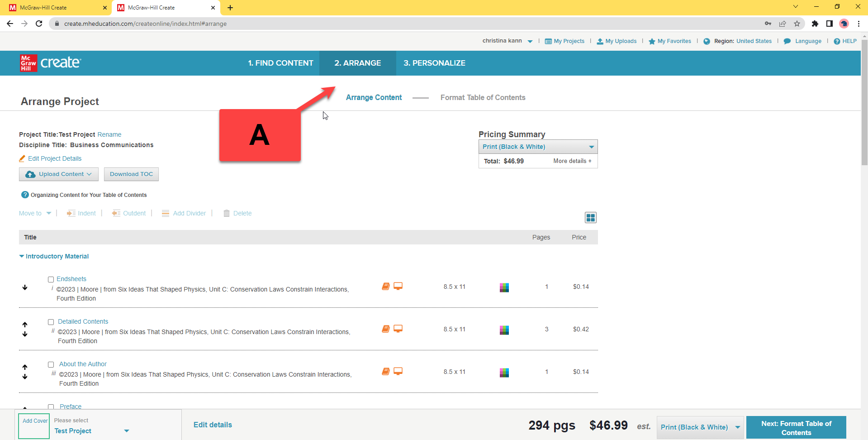Viewport: 868px width, 440px height.
Task: Click the grid view icon above the table
Action: (x=590, y=218)
